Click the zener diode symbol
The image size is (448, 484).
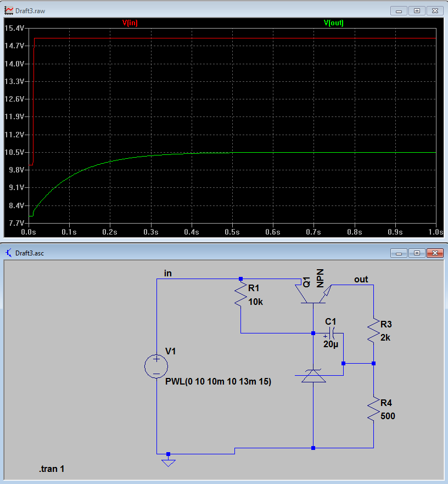click(x=313, y=376)
